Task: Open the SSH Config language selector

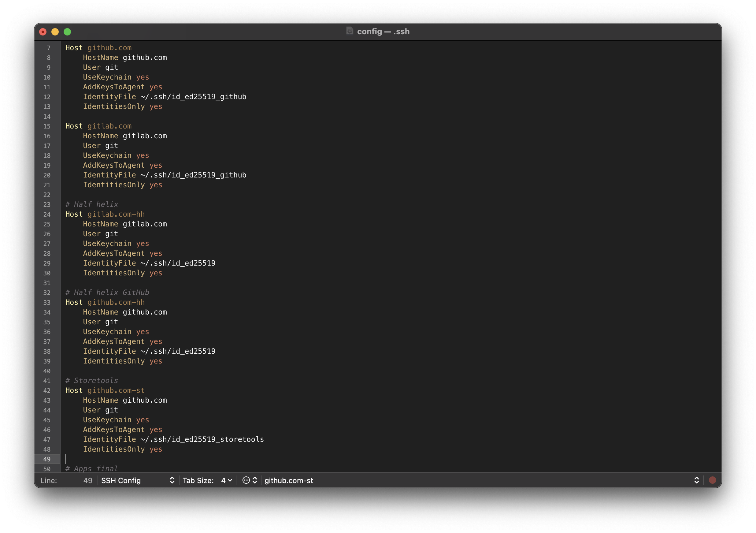Action: (138, 480)
